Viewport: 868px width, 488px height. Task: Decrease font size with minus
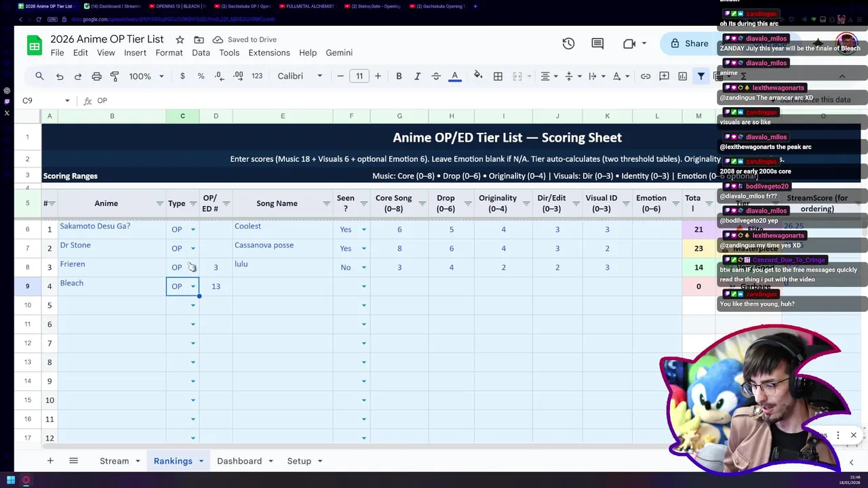coord(340,76)
